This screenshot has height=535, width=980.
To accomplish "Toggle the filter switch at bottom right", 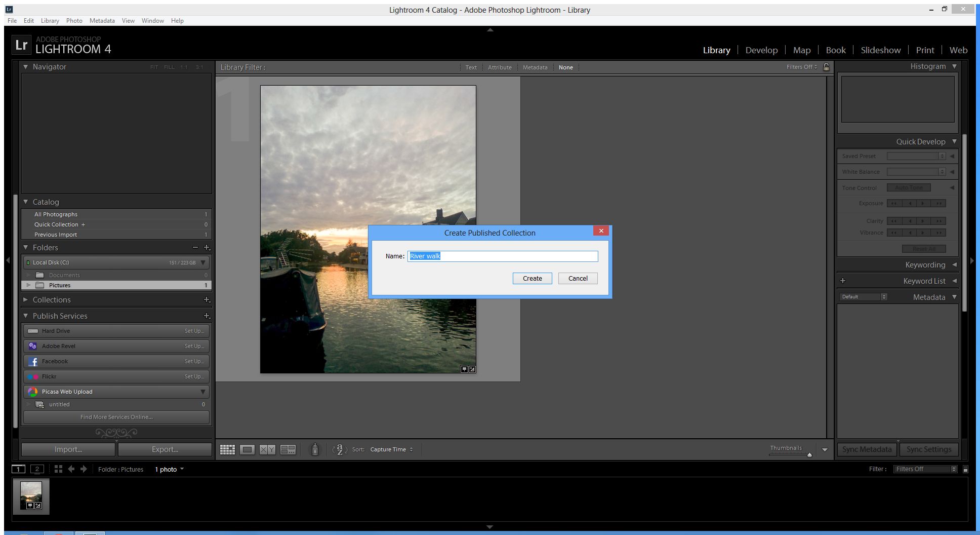I will click(965, 469).
